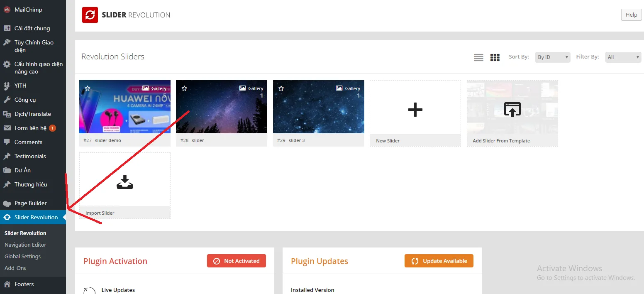Viewport: 644px width, 294px height.
Task: Click the Comments speech bubble icon
Action: [x=7, y=142]
